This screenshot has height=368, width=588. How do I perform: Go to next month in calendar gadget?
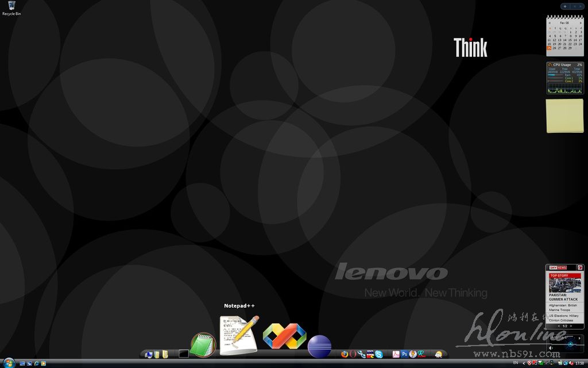[x=581, y=23]
